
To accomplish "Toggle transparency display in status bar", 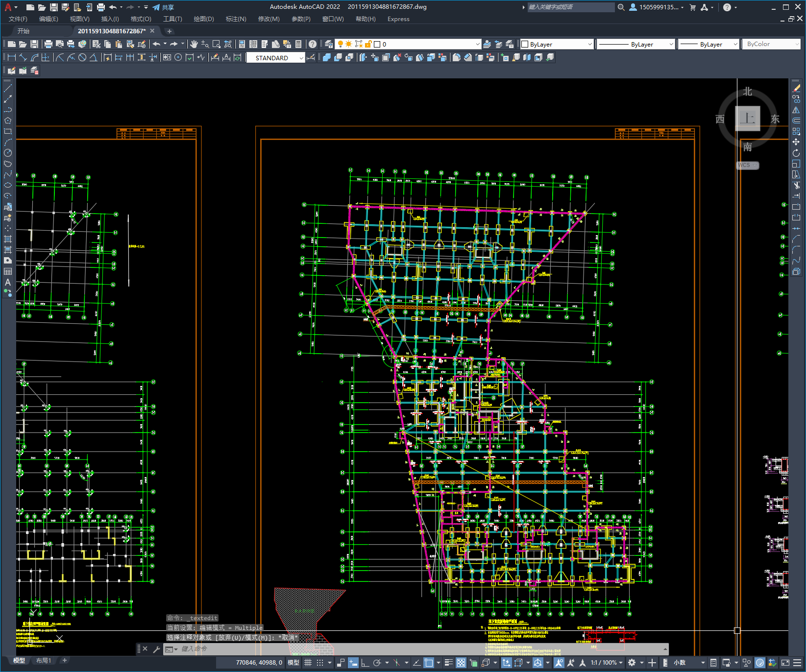I will click(x=461, y=663).
